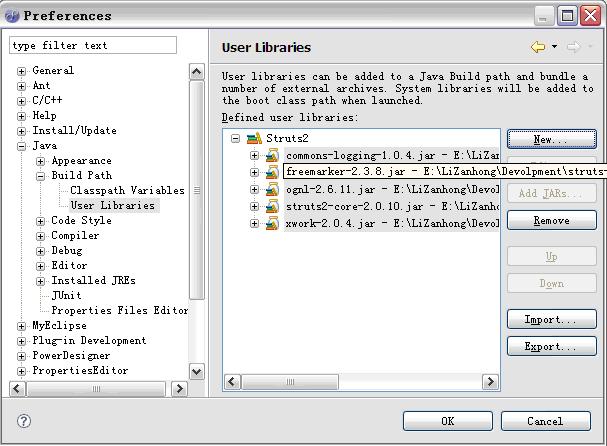Expand the Compiler node
Screen dimensions: 607x446
(40, 236)
